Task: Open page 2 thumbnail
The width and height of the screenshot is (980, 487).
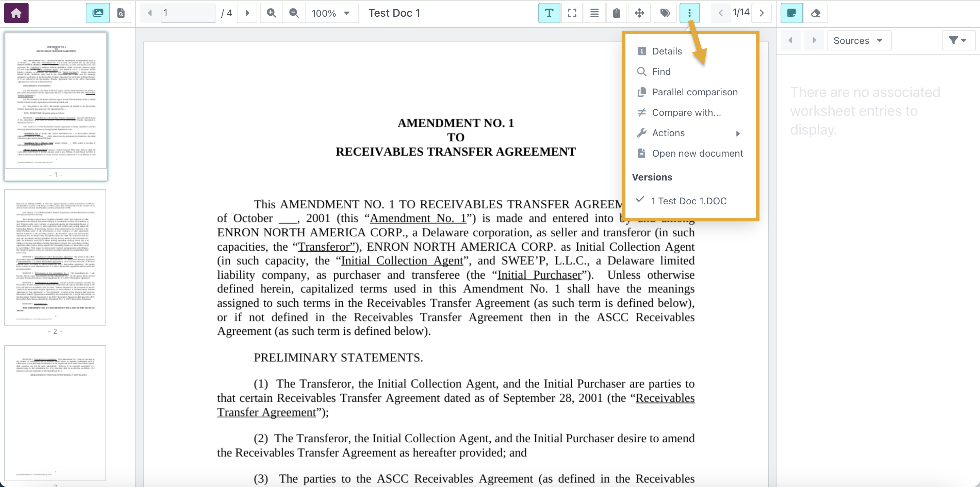Action: click(x=55, y=257)
